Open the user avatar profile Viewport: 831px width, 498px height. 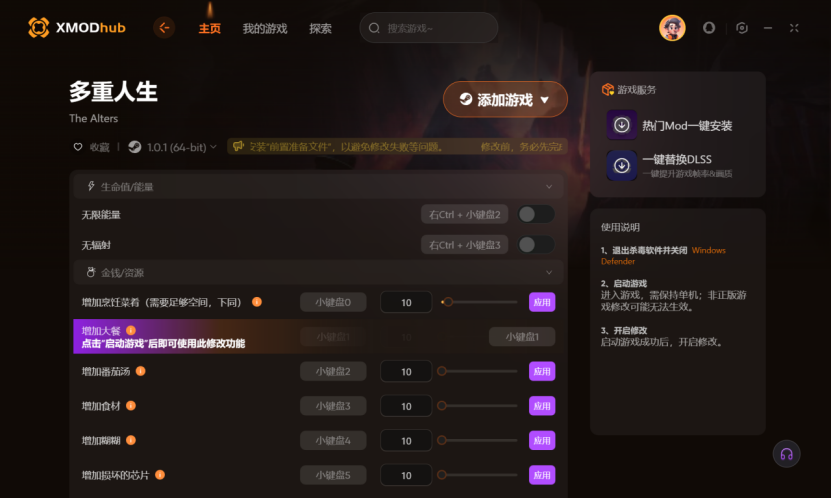click(x=672, y=28)
